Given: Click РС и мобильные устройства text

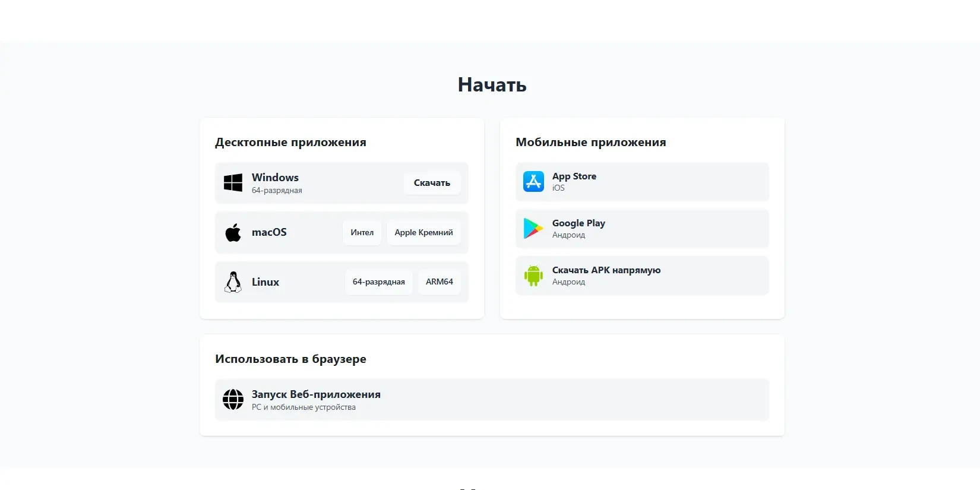Looking at the screenshot, I should [x=304, y=407].
